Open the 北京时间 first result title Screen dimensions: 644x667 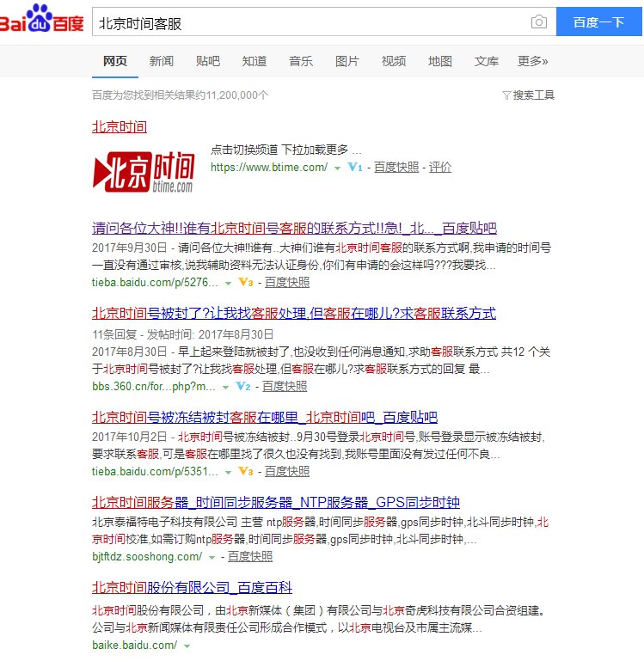click(x=120, y=126)
